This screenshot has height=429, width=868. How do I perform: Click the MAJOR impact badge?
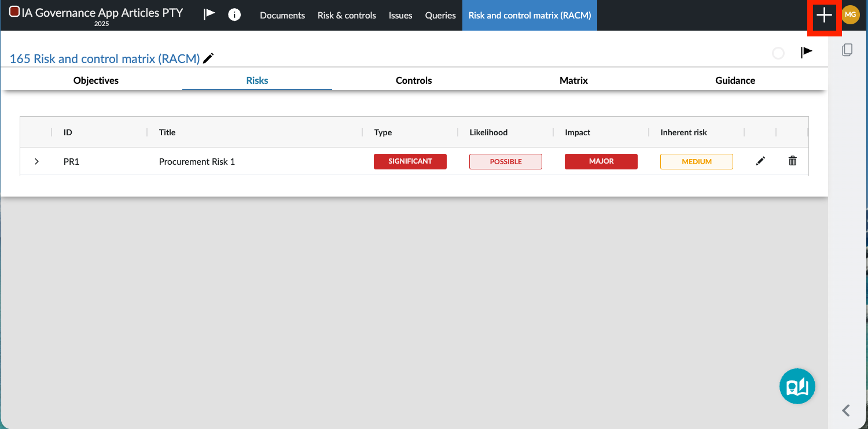pos(601,161)
